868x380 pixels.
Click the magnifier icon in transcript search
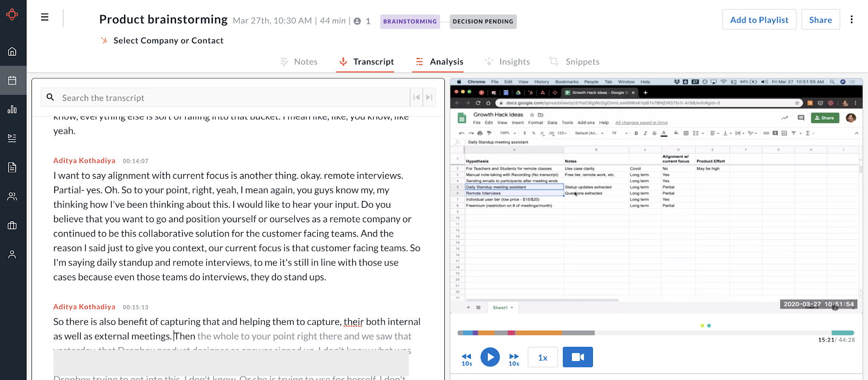coord(50,97)
